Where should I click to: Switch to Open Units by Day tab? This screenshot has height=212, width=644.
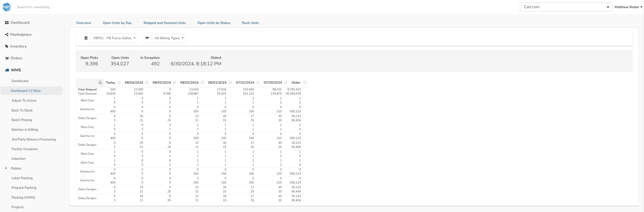click(x=117, y=23)
